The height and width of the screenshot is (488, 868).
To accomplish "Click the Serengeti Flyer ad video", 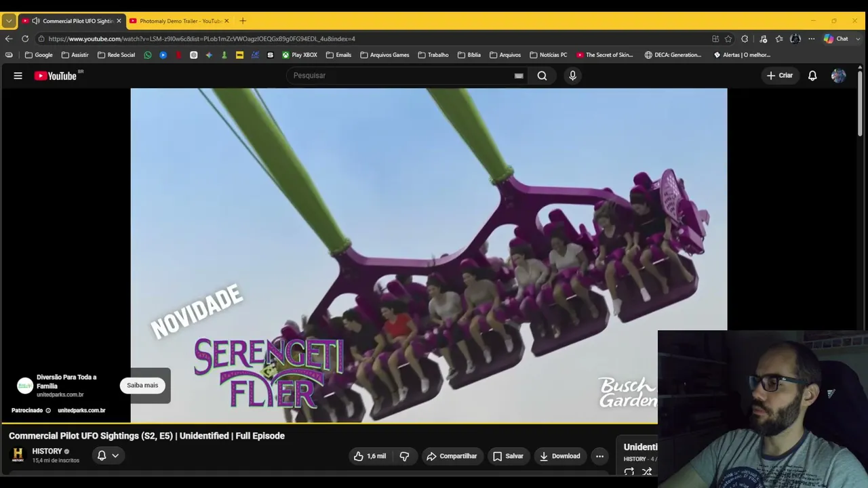I will 429,256.
